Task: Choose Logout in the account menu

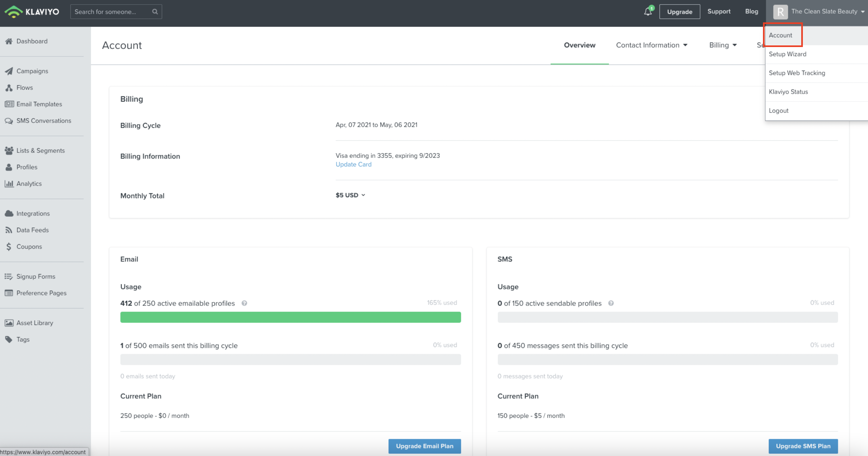Action: (x=778, y=111)
